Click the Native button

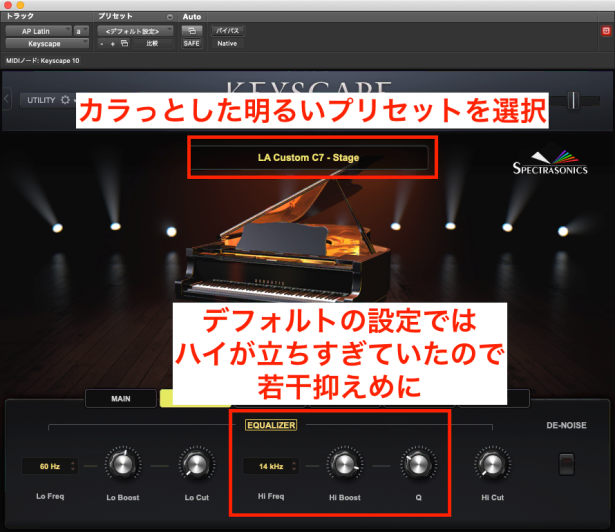click(227, 44)
